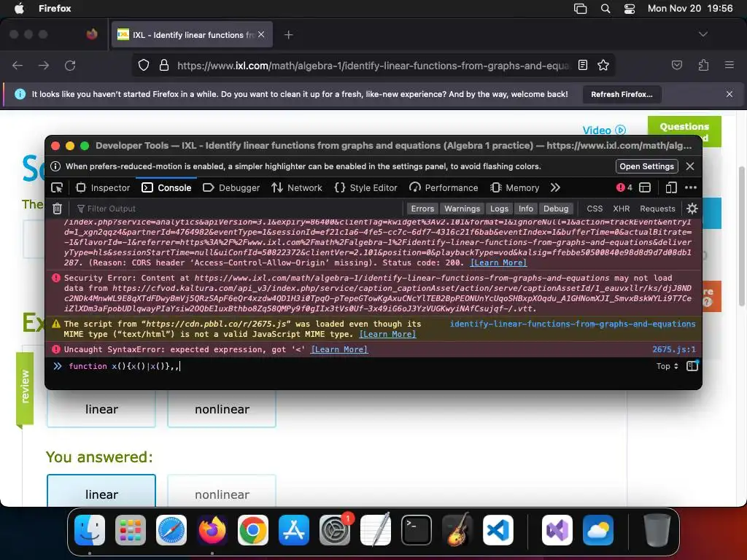Viewport: 747px width, 560px height.
Task: Open identify-linear-functions source location link
Action: tap(573, 324)
